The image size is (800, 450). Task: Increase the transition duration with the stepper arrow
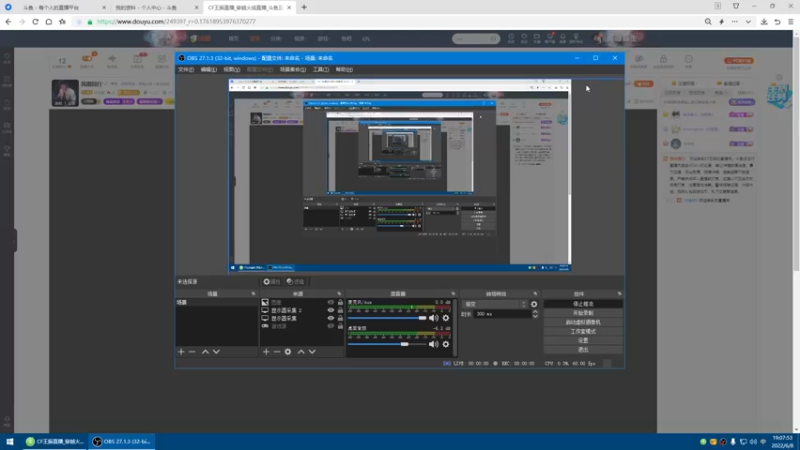(535, 312)
